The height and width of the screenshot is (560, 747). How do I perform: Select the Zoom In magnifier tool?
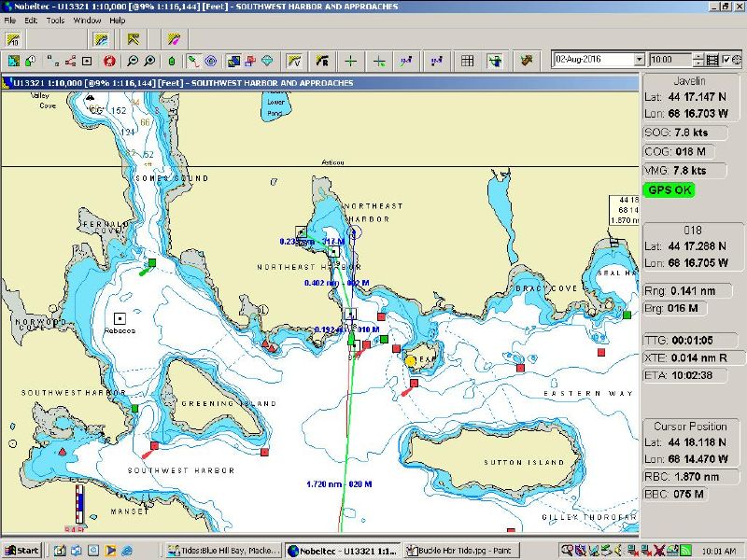pos(148,62)
